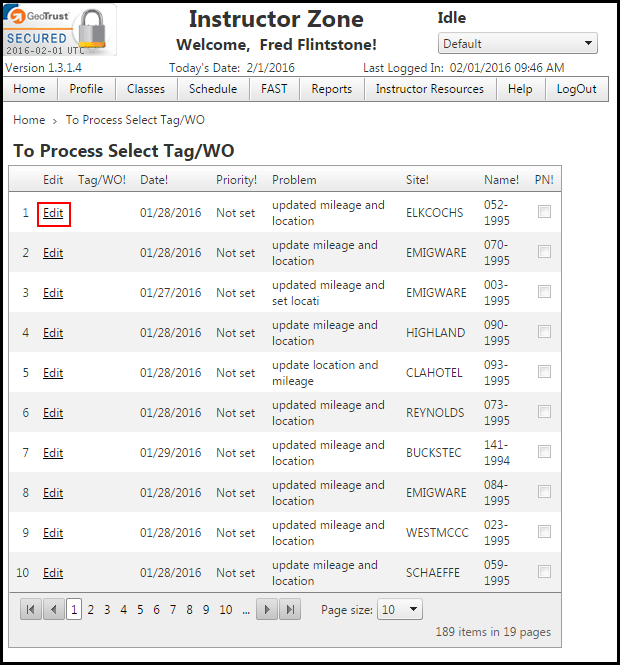Go to page 3

[x=107, y=610]
